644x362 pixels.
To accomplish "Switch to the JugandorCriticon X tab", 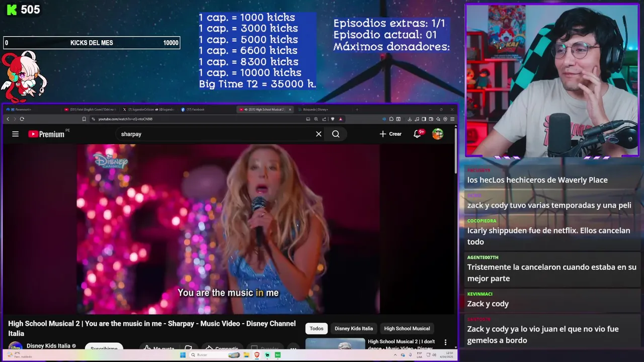I will (x=149, y=109).
